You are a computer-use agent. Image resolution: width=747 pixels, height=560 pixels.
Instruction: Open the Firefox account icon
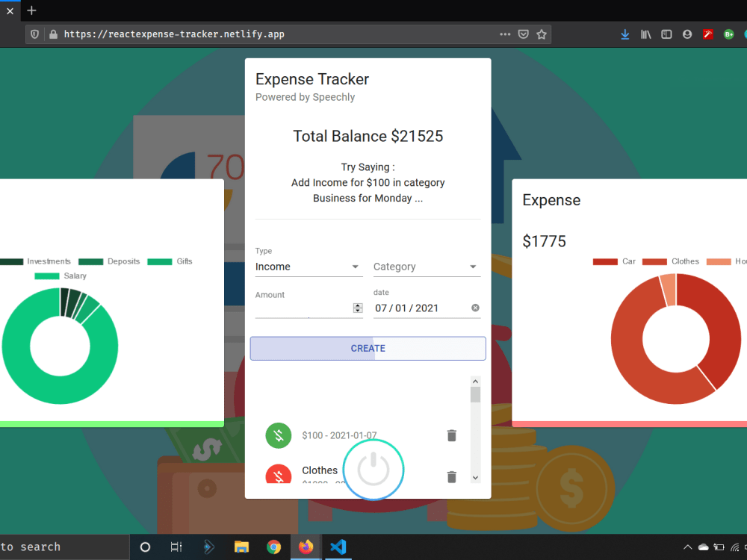click(687, 34)
